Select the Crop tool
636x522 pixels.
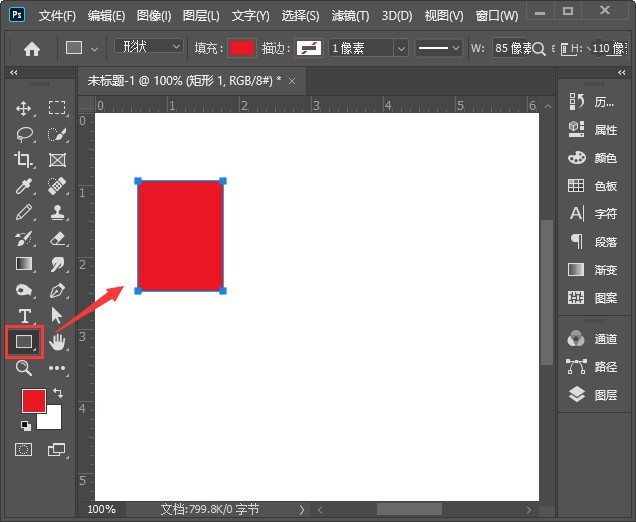pos(24,160)
